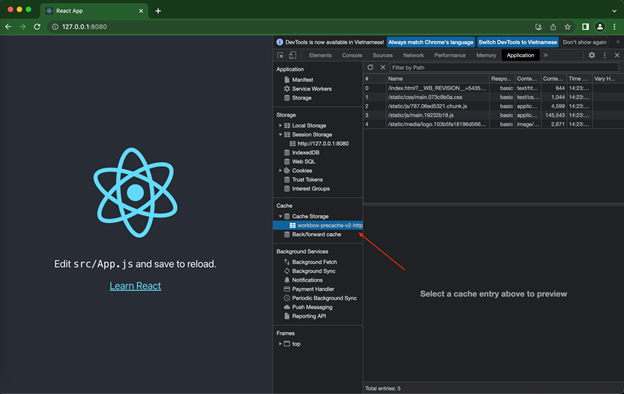Collapse Session Storage tree
The image size is (624, 394).
pos(280,135)
